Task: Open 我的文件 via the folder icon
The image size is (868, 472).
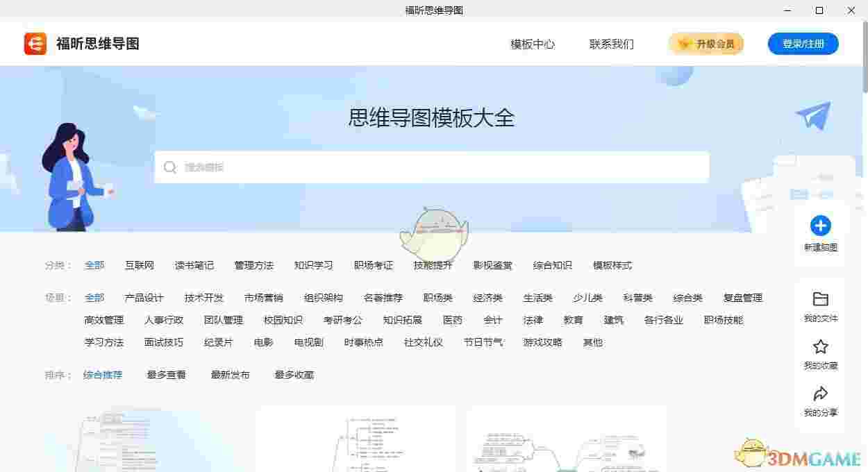Action: pos(820,300)
